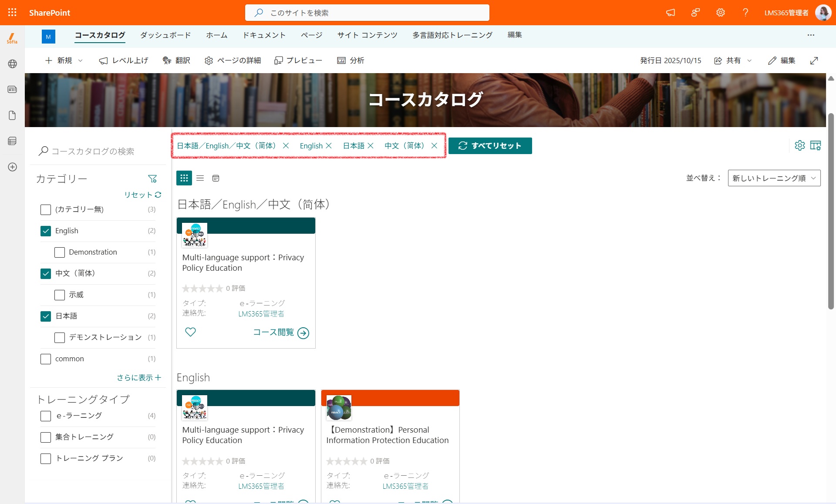
Task: Open the Sofia app icon in left rail
Action: (12, 38)
